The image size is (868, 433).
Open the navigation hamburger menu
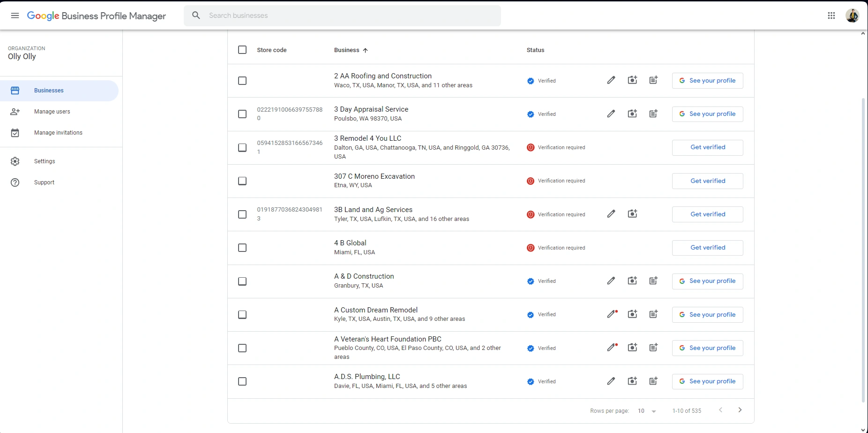15,15
